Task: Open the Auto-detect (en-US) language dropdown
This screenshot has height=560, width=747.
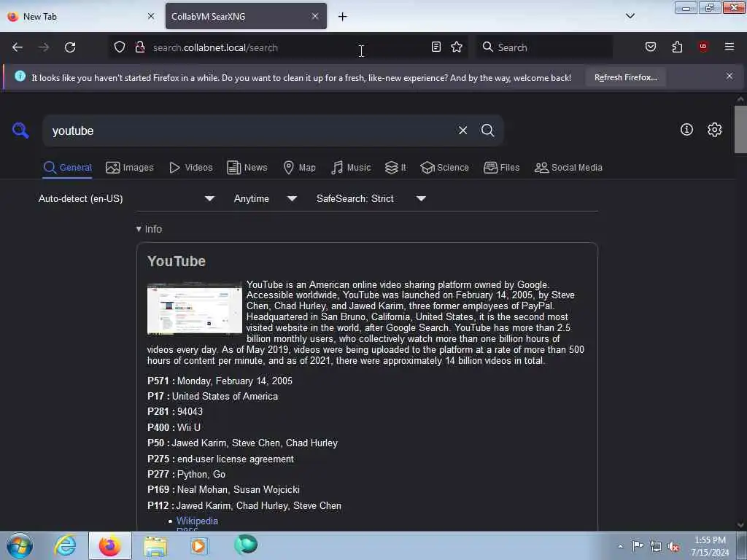Action: click(126, 198)
